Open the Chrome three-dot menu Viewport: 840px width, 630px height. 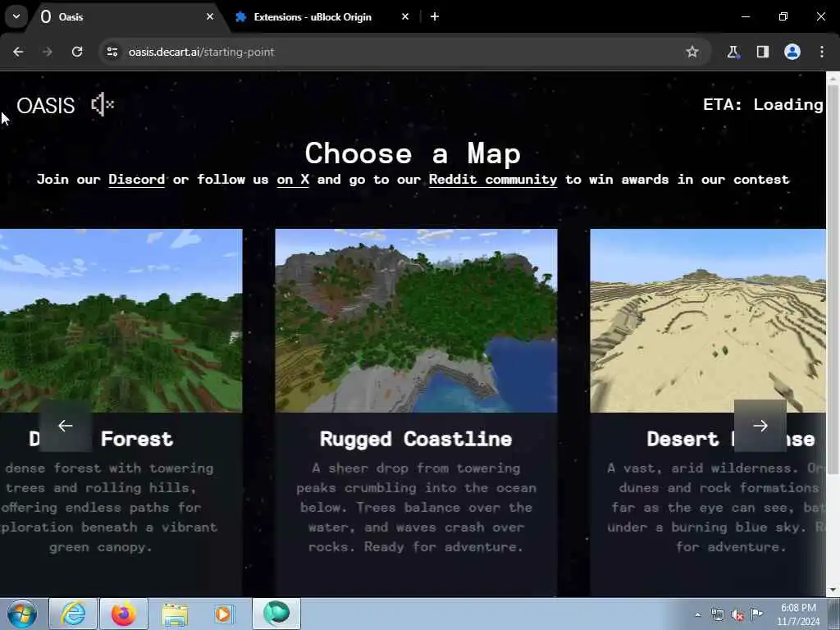click(822, 52)
